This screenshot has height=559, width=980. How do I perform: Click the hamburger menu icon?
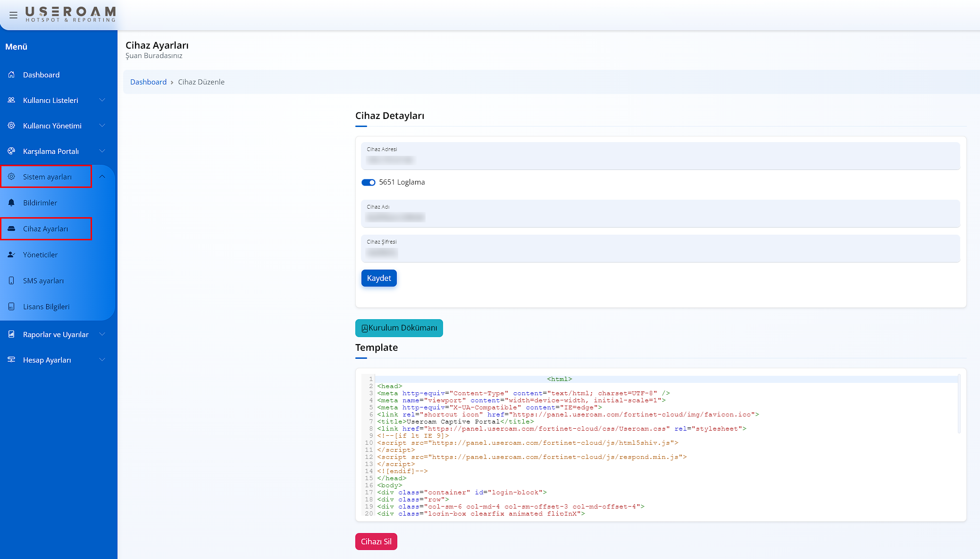tap(13, 15)
